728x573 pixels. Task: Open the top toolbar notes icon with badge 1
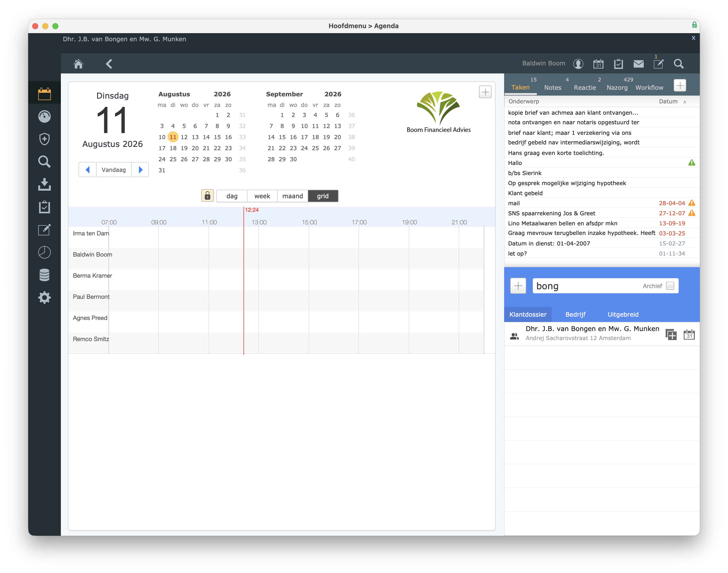pyautogui.click(x=659, y=63)
